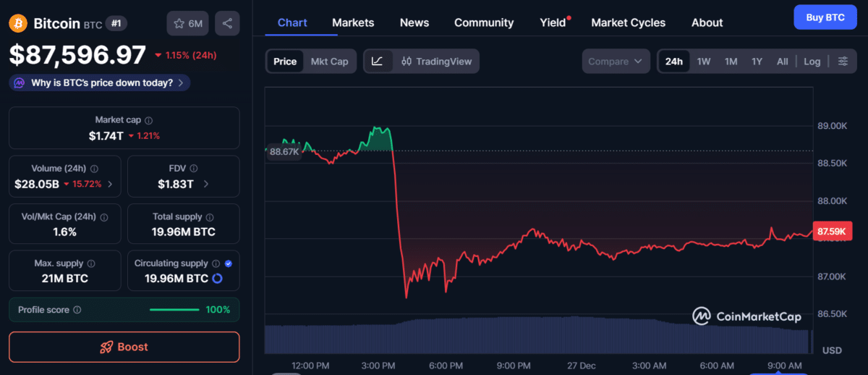The width and height of the screenshot is (868, 375).
Task: Open the Markets tab
Action: coord(353,22)
